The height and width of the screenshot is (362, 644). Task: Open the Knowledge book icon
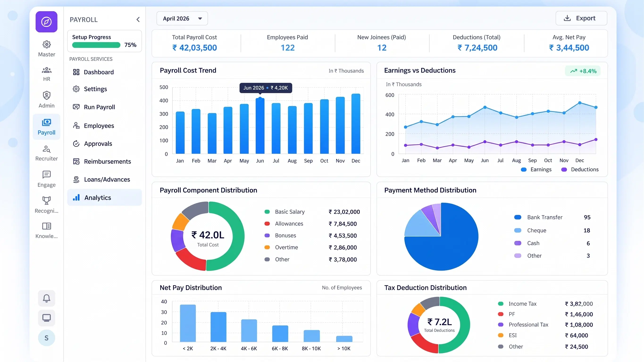(x=46, y=226)
